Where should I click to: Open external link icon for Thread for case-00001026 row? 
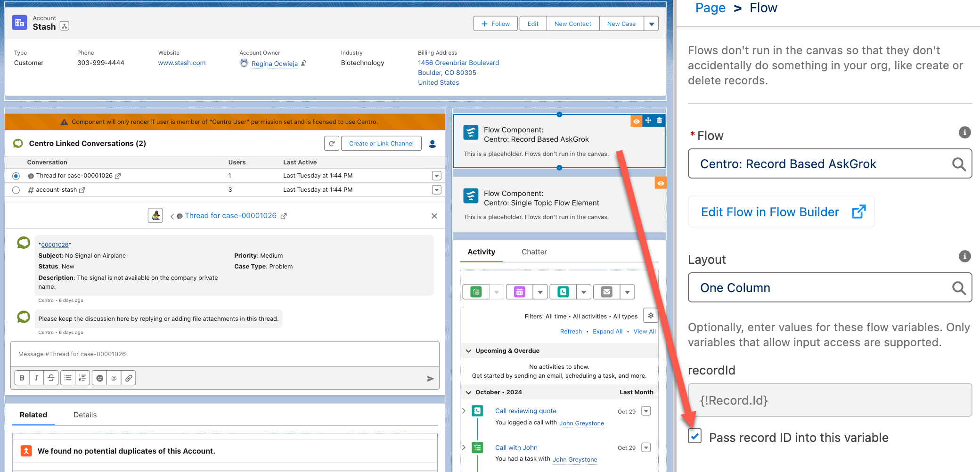[118, 176]
